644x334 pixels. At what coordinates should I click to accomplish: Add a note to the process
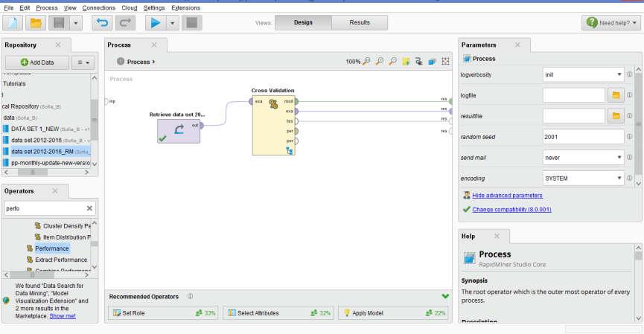tap(406, 62)
